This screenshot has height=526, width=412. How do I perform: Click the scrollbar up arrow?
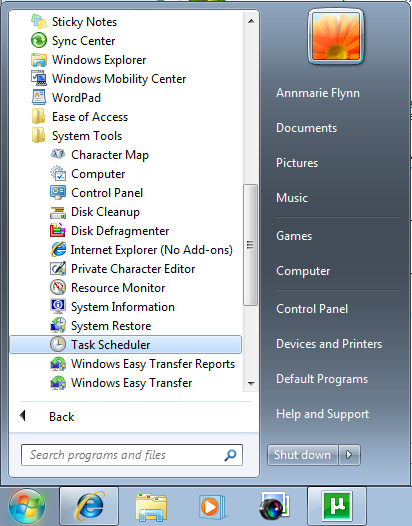[x=251, y=21]
